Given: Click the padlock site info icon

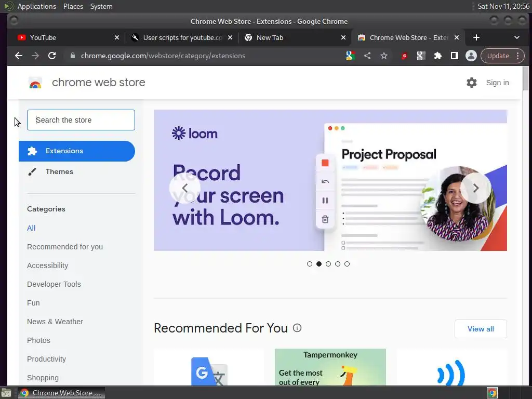Looking at the screenshot, I should [x=73, y=56].
